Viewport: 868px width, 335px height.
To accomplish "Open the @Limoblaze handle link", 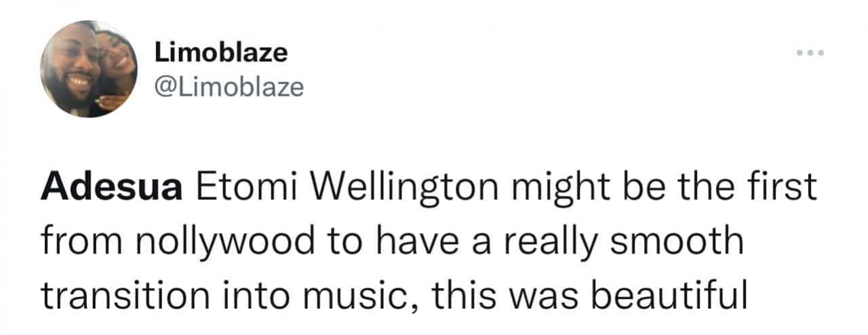I will point(229,87).
